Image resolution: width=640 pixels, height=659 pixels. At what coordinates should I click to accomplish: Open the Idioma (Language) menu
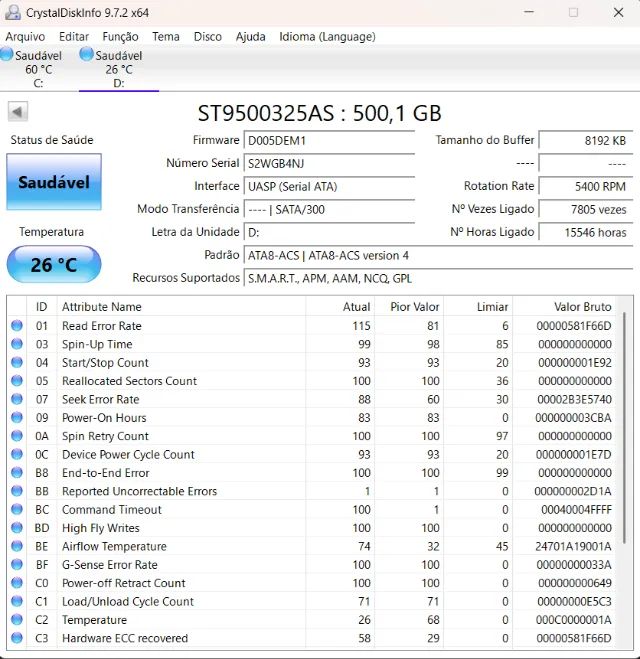(327, 37)
